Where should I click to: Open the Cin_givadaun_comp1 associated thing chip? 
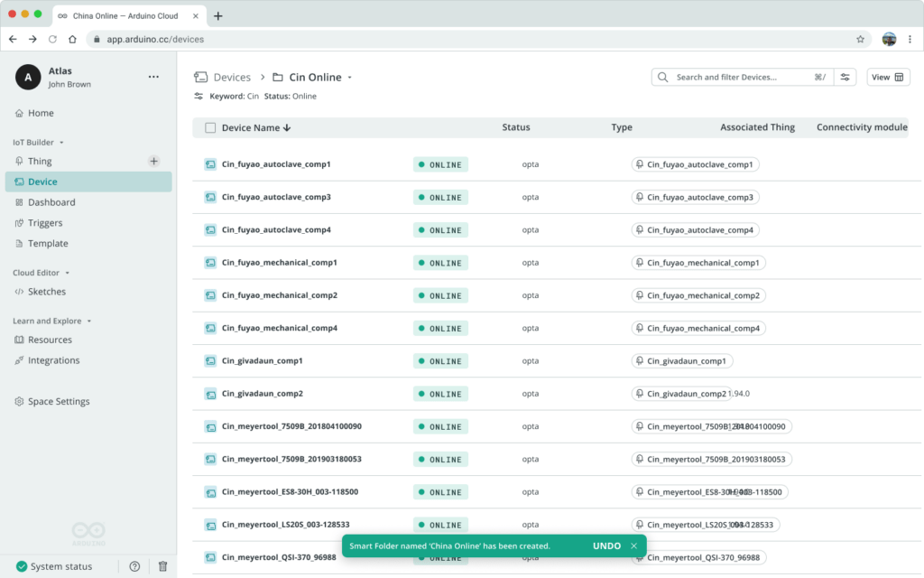(682, 361)
